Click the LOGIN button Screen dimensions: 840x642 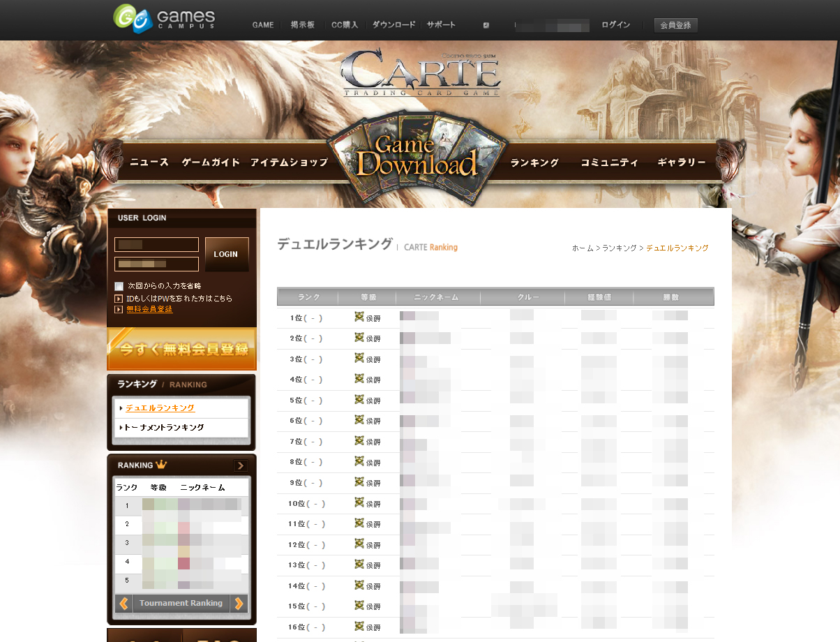click(227, 254)
